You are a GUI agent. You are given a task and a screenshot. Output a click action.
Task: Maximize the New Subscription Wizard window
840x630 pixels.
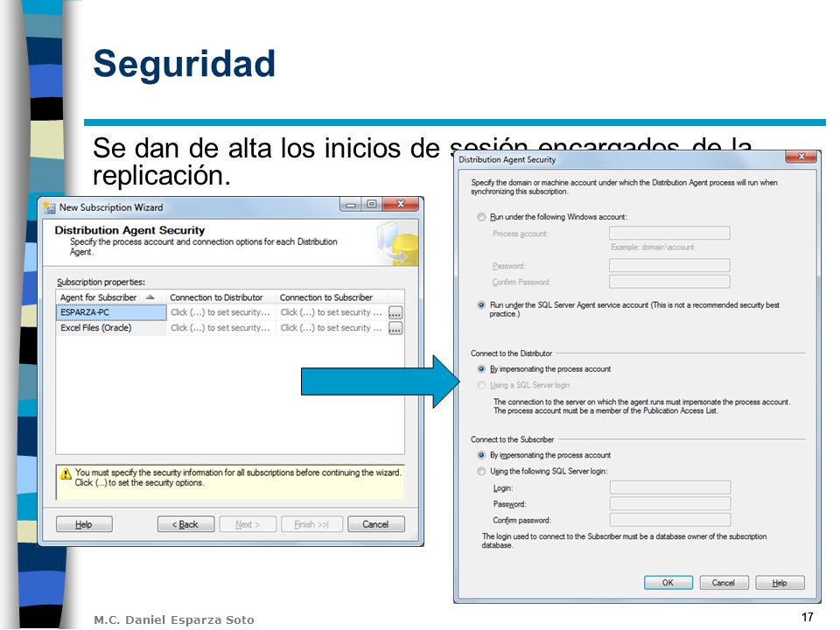coord(372,204)
